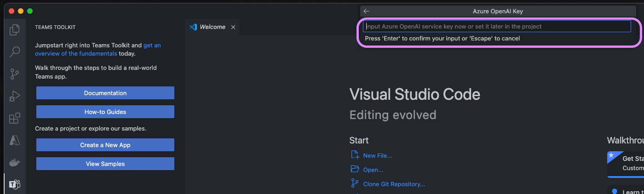Click the TEAMS TOOLKIT panel title
644x194 pixels.
(x=55, y=27)
